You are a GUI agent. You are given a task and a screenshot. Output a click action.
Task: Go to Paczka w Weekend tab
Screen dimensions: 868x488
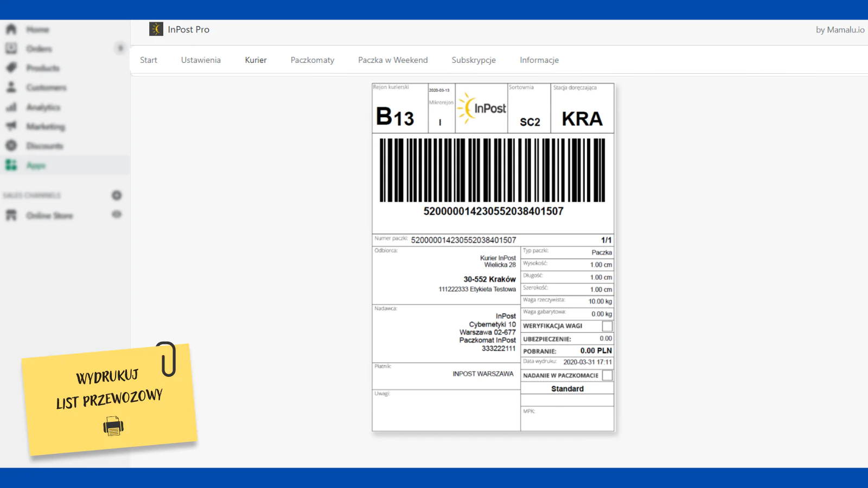pyautogui.click(x=393, y=60)
